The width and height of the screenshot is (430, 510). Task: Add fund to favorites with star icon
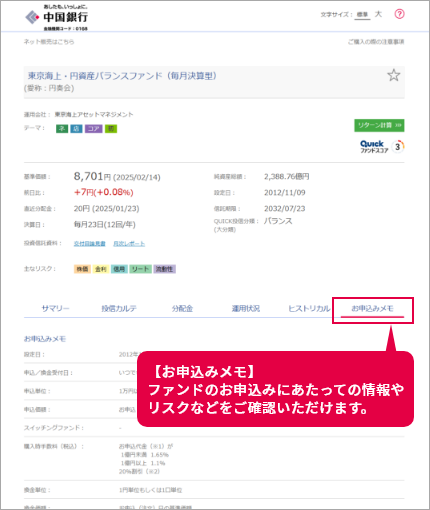tap(394, 75)
